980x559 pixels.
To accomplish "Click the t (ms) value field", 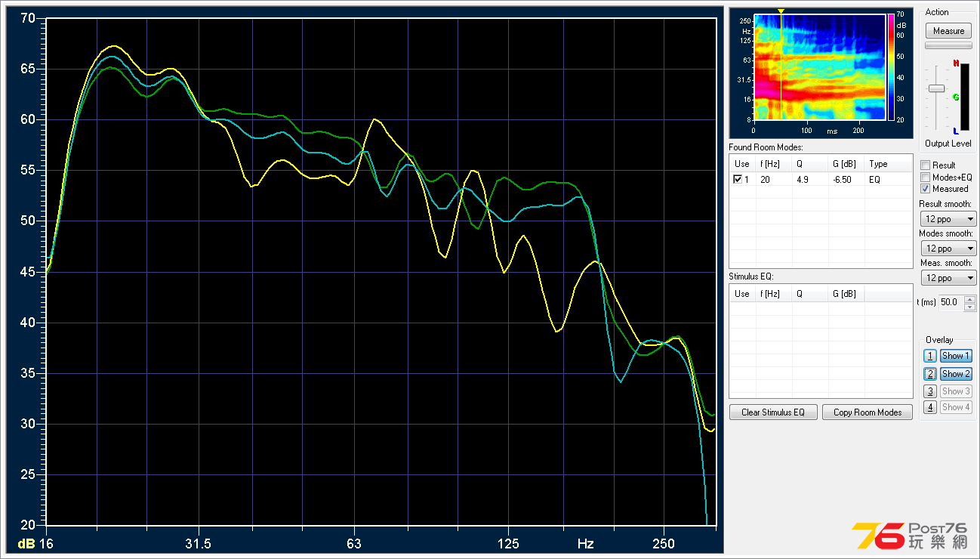I will [x=951, y=302].
